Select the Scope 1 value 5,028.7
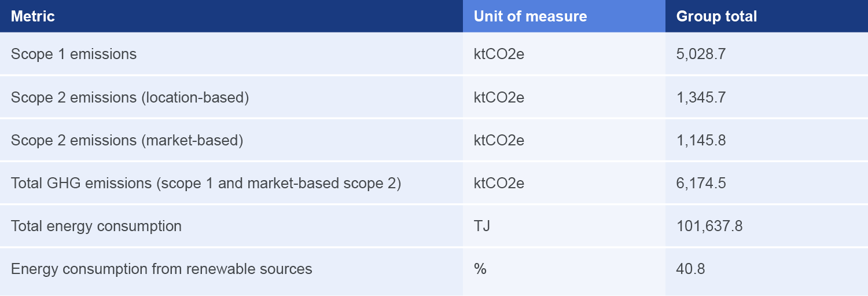Viewport: 868px width, 296px height. click(701, 54)
